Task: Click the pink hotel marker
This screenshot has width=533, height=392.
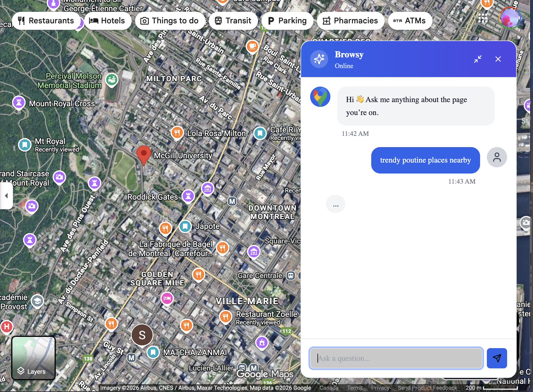Action: click(167, 298)
